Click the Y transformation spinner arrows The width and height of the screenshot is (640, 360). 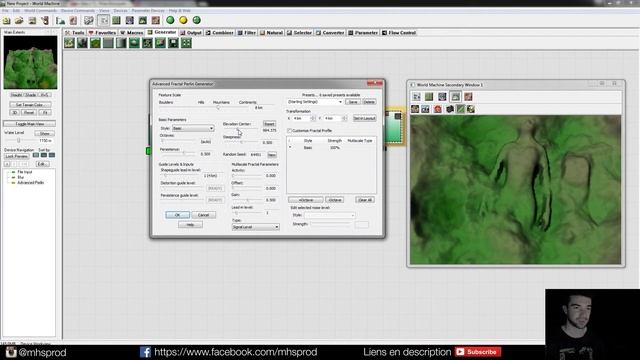(x=344, y=118)
